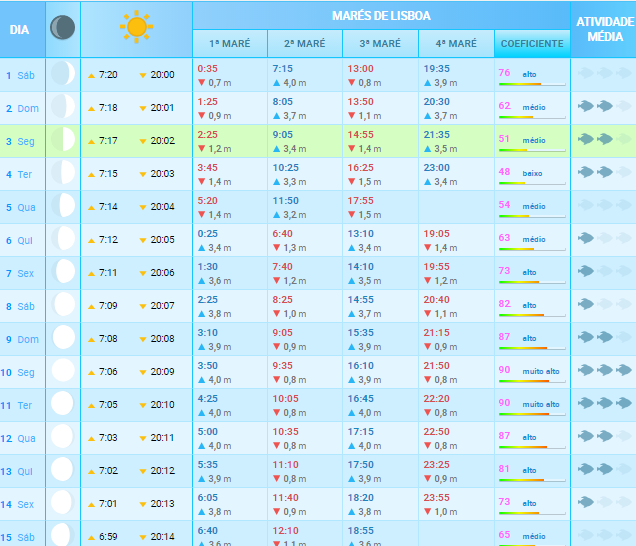
Task: Click tide height 4,0 m at 4:25 on 11 Ter
Action: point(219,413)
